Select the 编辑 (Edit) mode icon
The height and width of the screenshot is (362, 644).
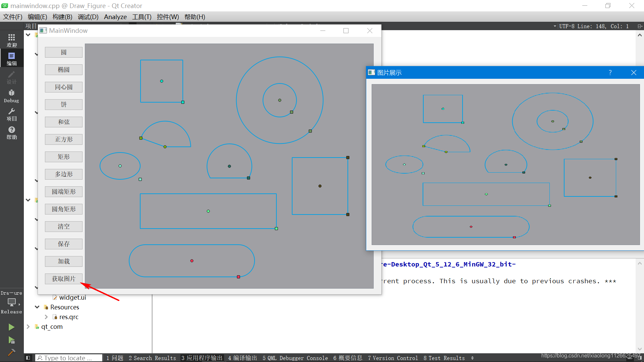pyautogui.click(x=11, y=58)
